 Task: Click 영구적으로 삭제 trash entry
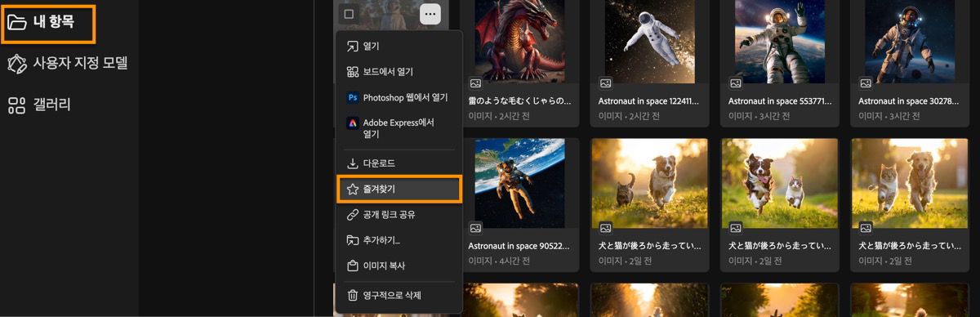(399, 295)
